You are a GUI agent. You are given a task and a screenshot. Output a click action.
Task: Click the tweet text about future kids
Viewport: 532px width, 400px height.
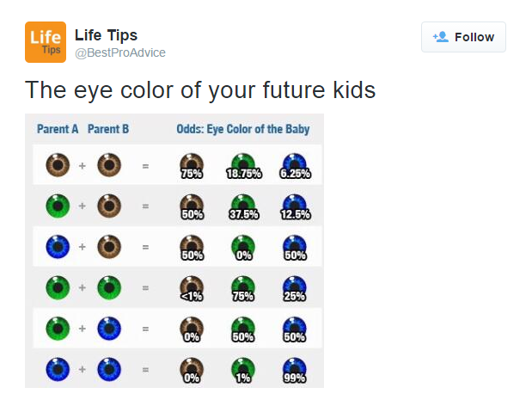pos(200,90)
